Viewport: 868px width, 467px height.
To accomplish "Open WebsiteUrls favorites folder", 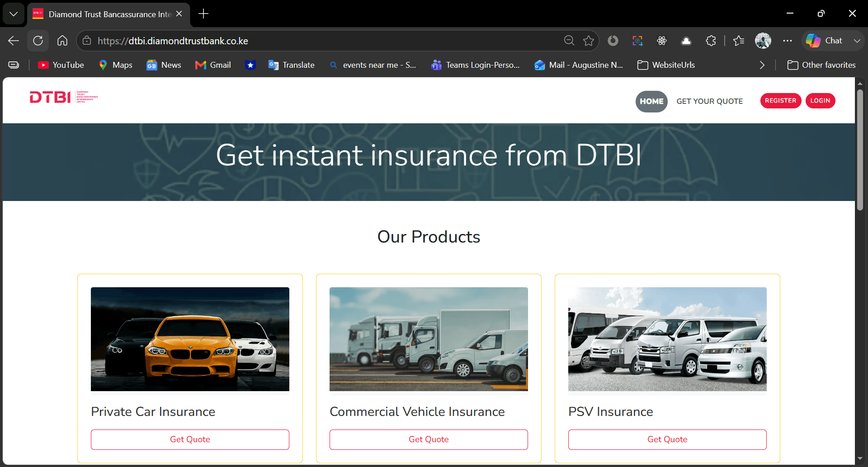I will coord(666,65).
